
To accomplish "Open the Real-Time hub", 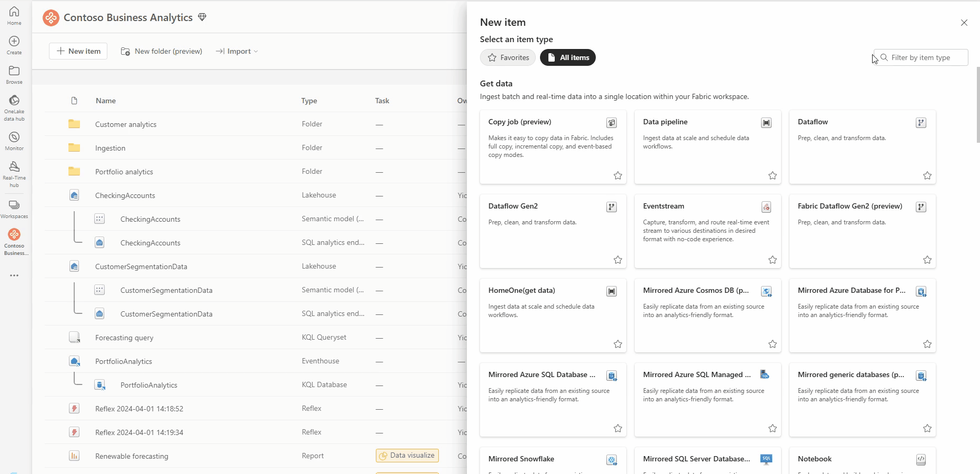I will pos(14,173).
